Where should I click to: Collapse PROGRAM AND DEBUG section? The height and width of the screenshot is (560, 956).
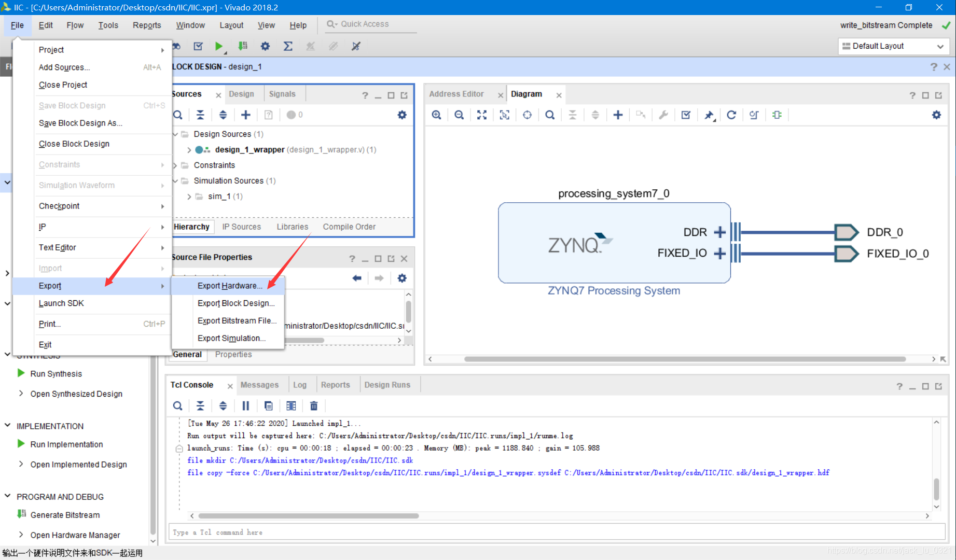7,496
